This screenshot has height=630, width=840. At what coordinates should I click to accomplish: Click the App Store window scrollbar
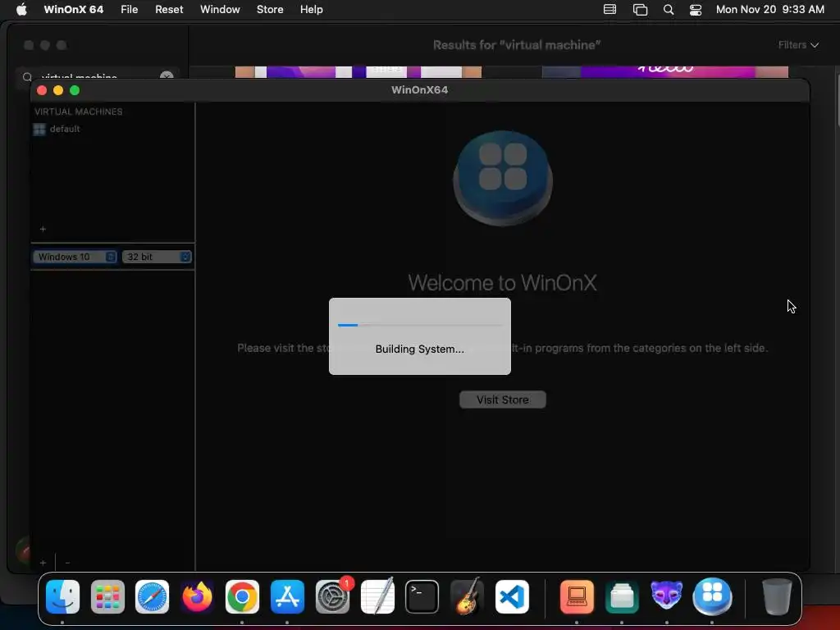click(x=838, y=101)
